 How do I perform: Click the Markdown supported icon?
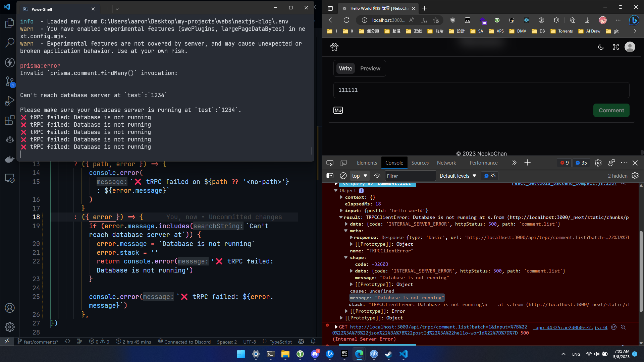338,110
